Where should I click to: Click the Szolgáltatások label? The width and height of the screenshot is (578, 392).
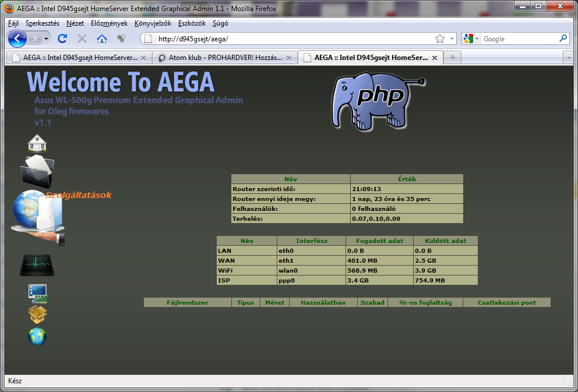[x=78, y=195]
